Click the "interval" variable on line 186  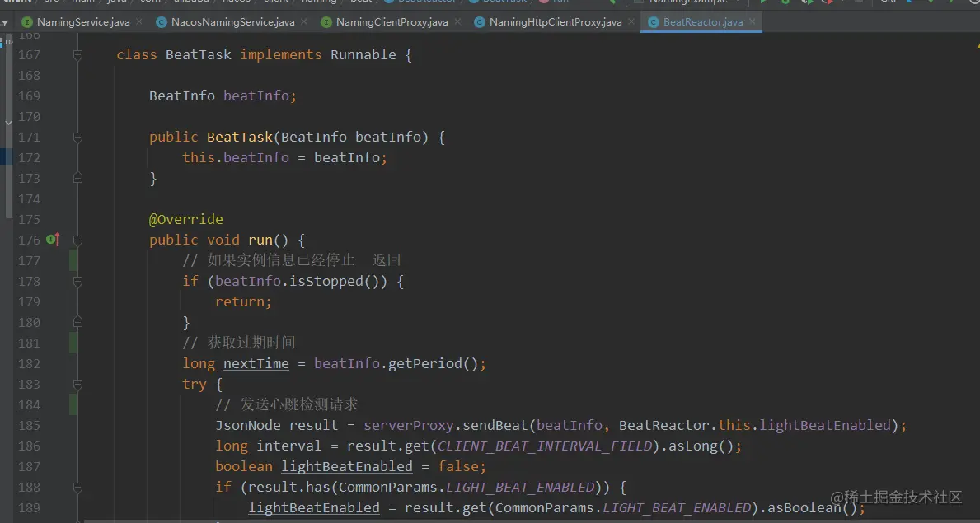coord(289,446)
